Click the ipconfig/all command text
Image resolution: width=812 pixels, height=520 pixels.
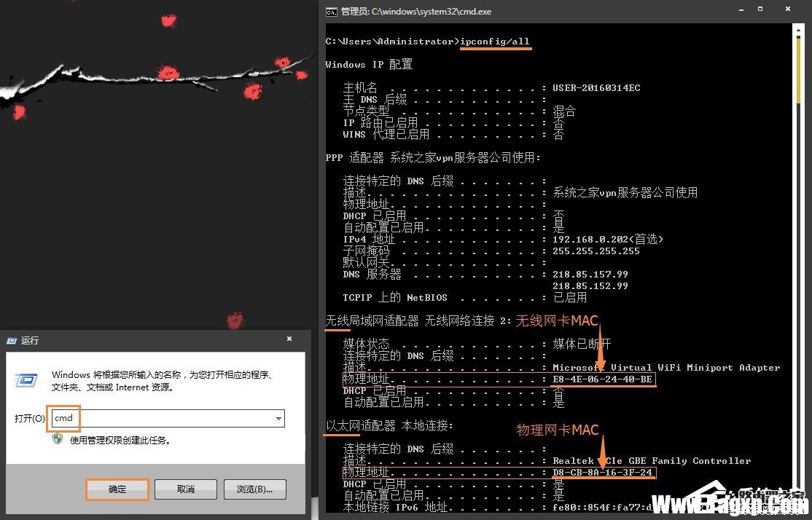click(495, 42)
